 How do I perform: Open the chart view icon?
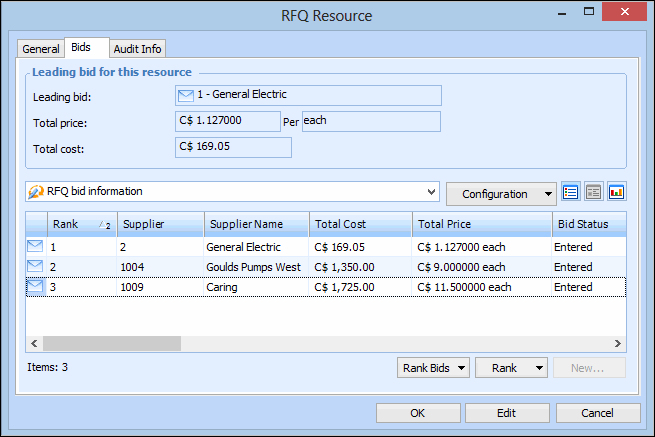616,192
